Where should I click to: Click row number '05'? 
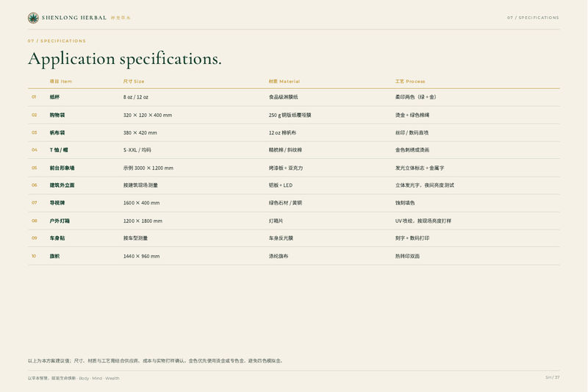(x=34, y=168)
